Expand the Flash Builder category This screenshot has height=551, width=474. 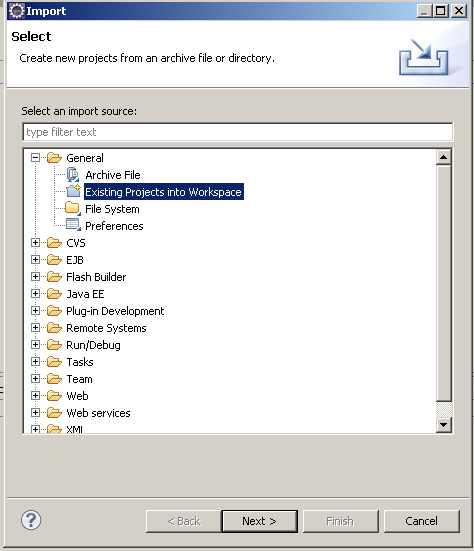tap(35, 277)
